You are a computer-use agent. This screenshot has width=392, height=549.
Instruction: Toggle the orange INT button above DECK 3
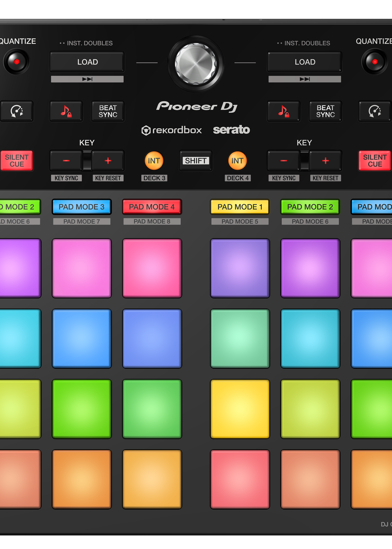(x=154, y=160)
